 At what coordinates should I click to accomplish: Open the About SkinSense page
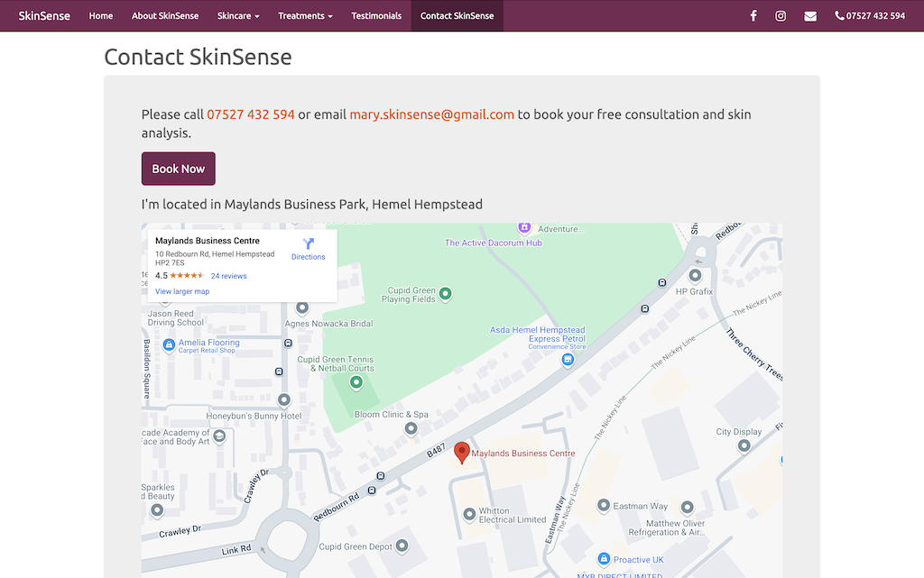[x=165, y=16]
